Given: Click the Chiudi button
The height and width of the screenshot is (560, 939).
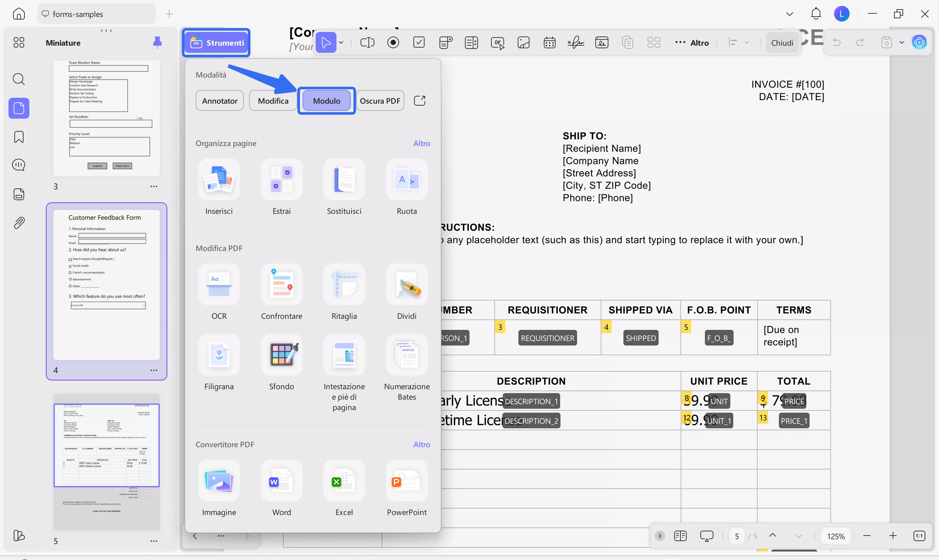Looking at the screenshot, I should [x=782, y=43].
